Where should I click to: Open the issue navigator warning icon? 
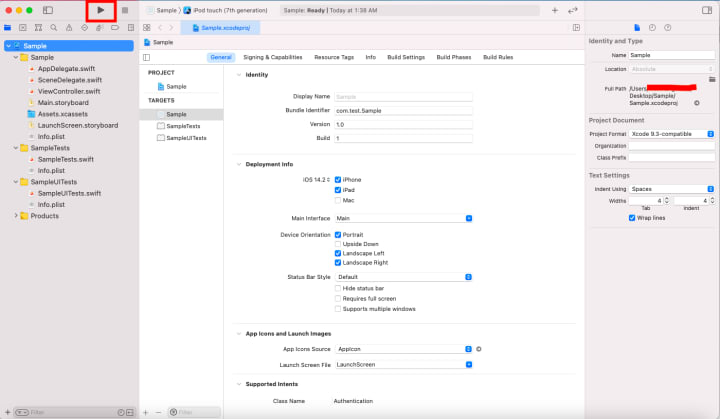point(69,28)
